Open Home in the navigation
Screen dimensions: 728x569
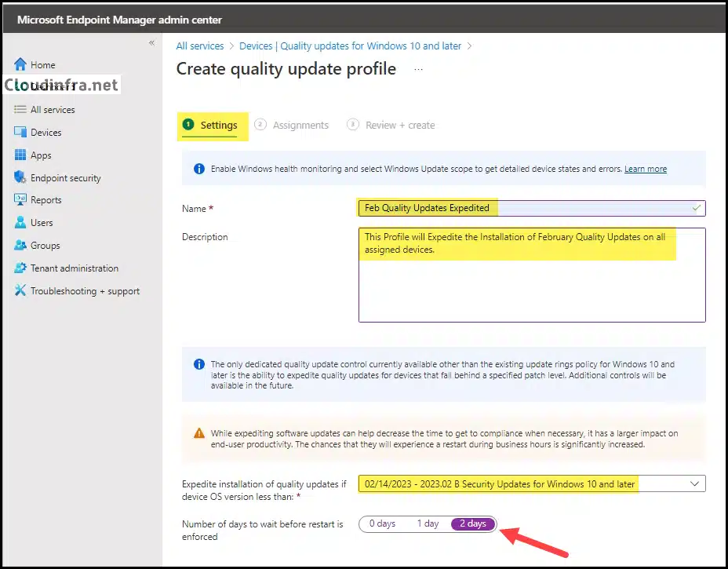coord(42,65)
